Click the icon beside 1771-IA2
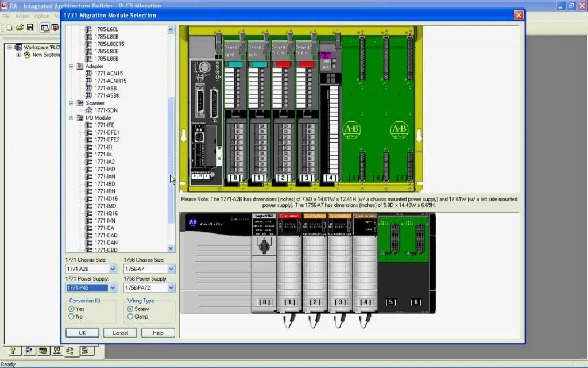This screenshot has width=588, height=368. [89, 162]
